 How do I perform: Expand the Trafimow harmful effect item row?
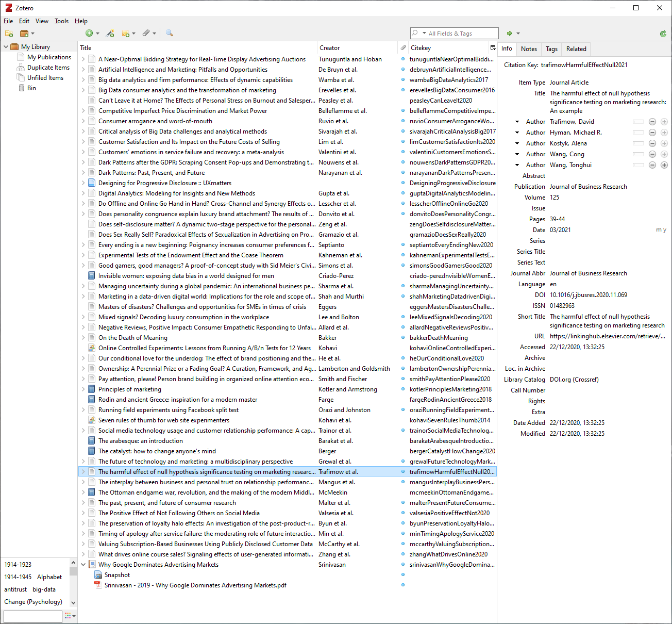tap(83, 472)
